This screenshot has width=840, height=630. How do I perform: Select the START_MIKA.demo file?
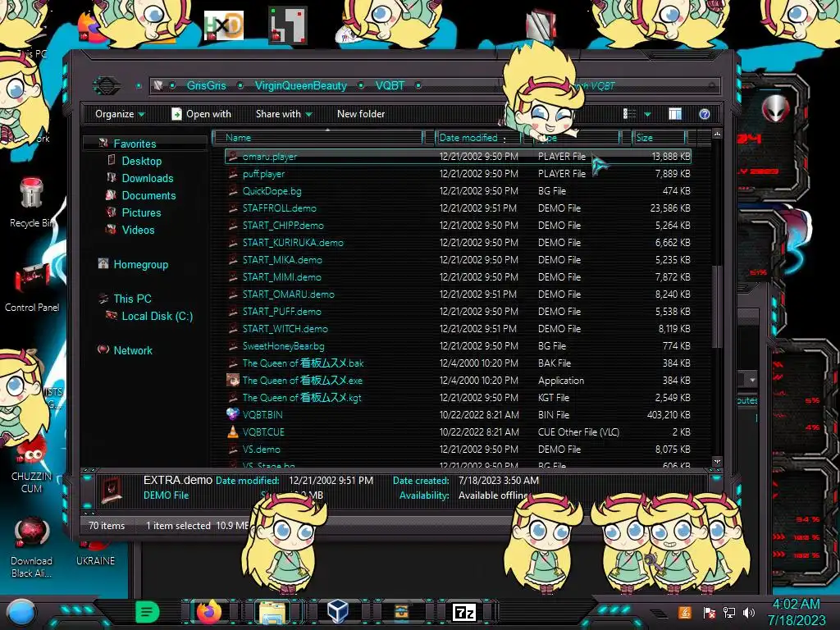(458, 260)
